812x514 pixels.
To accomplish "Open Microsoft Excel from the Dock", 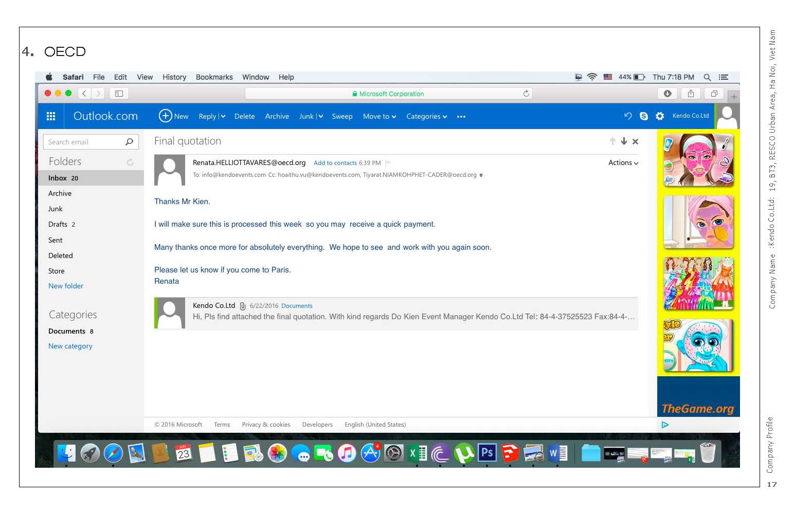I will [417, 453].
